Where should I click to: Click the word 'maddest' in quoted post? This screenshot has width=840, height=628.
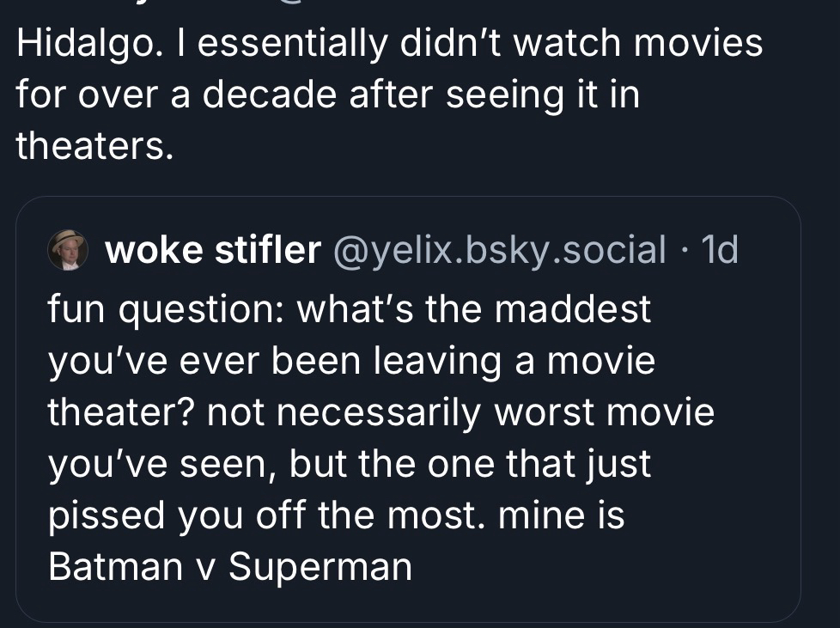click(x=574, y=310)
